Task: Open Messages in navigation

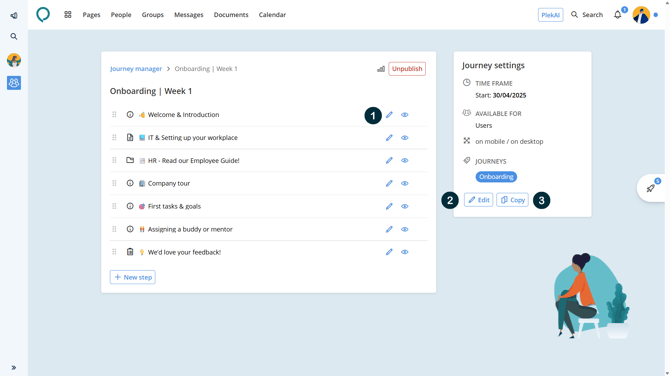Action: pos(188,15)
